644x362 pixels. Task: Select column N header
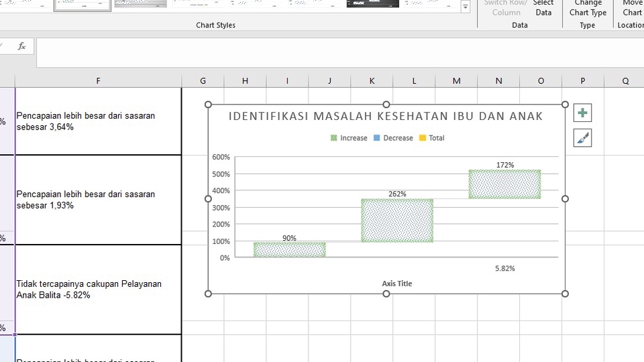click(x=498, y=81)
